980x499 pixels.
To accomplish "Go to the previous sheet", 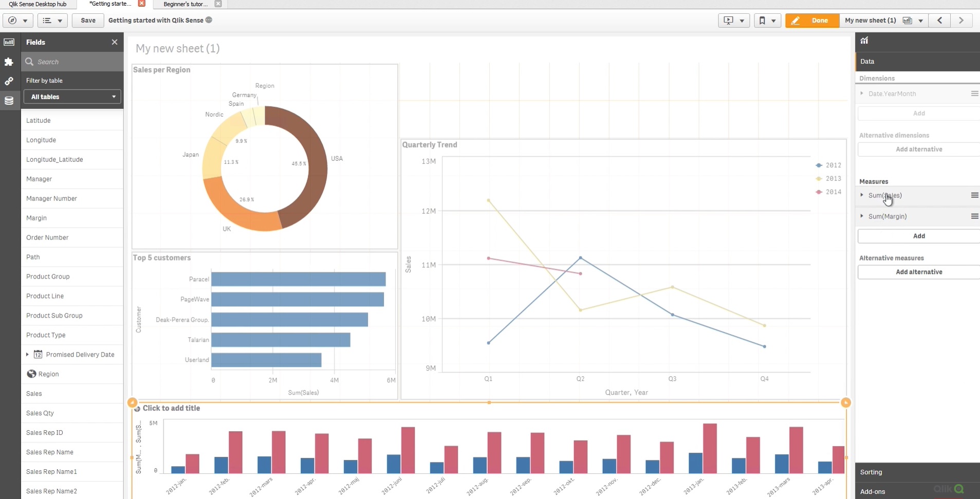I will click(x=940, y=21).
